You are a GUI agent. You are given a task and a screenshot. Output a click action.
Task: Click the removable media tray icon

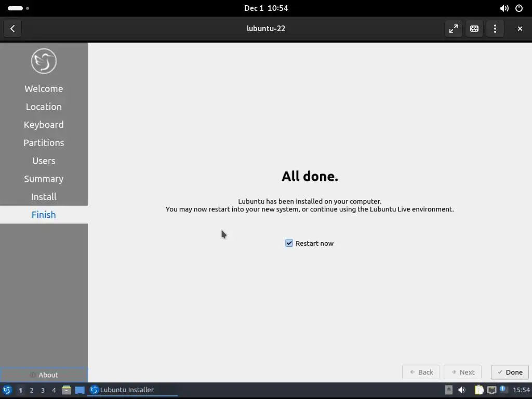pyautogui.click(x=448, y=390)
